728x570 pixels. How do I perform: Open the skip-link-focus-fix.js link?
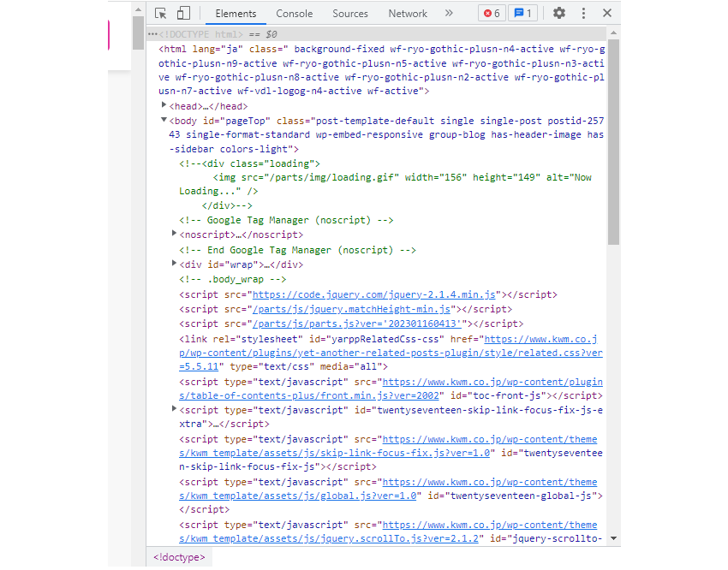(388, 446)
